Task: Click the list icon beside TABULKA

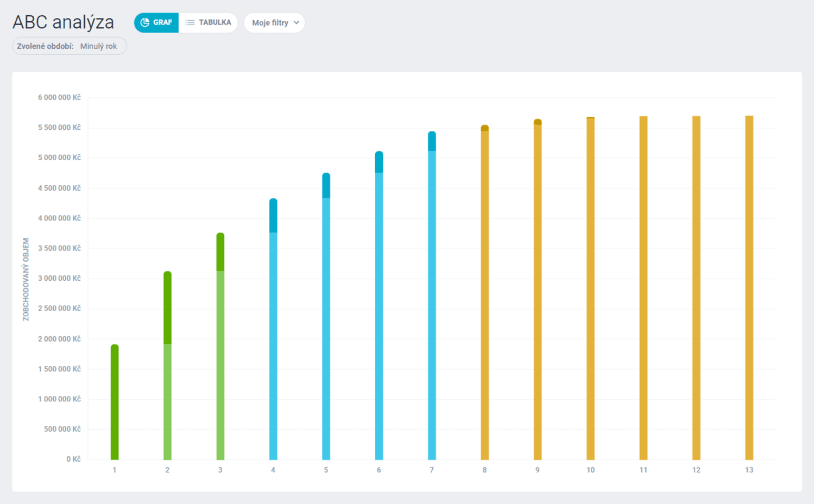Action: coord(190,23)
